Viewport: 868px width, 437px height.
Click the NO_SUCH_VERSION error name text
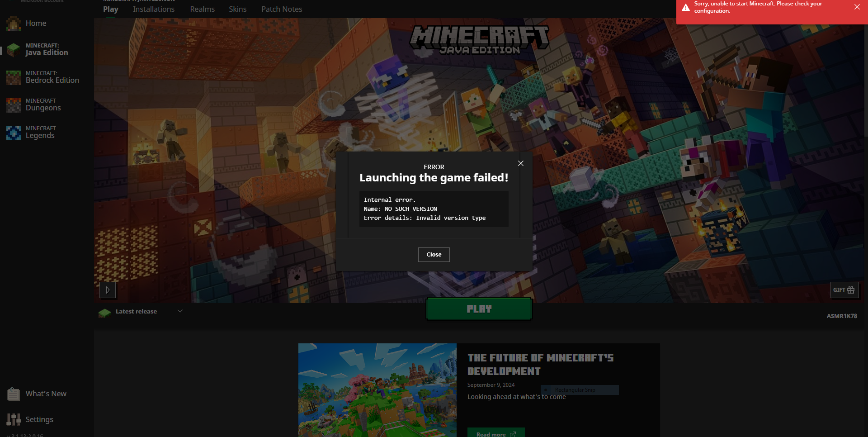[x=411, y=209]
